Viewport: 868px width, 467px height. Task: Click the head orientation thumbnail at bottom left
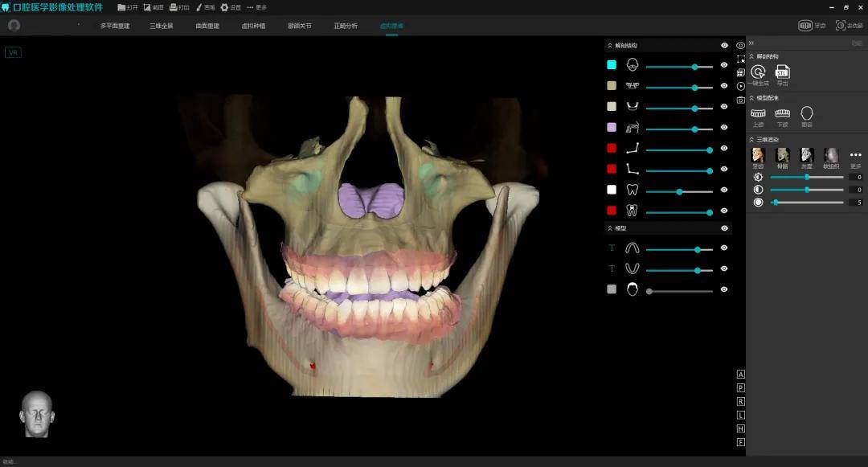pos(36,414)
